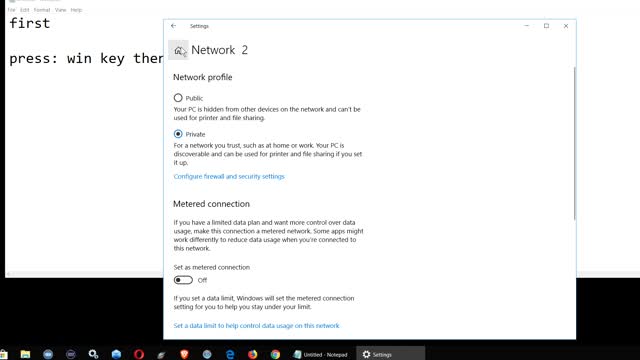Screen dimensions: 640x360
Task: Open the View menu in Notepad
Action: tap(60, 10)
